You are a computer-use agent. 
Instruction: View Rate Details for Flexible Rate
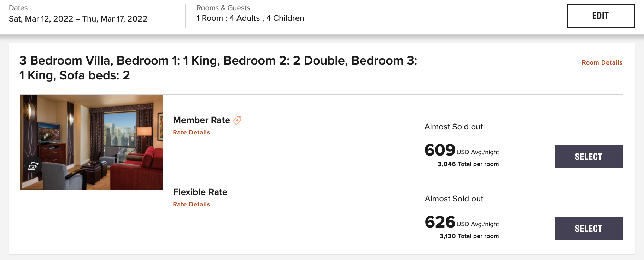click(x=191, y=204)
